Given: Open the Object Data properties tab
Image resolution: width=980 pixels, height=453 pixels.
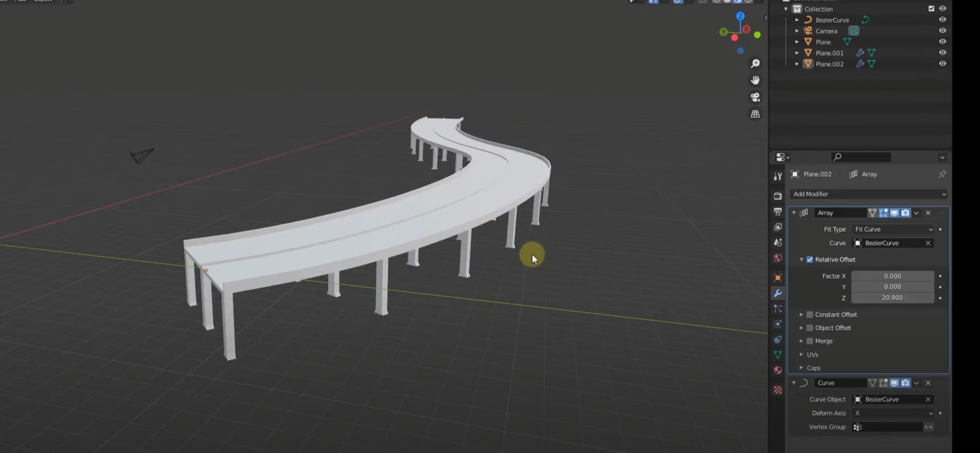Looking at the screenshot, I should 777,355.
